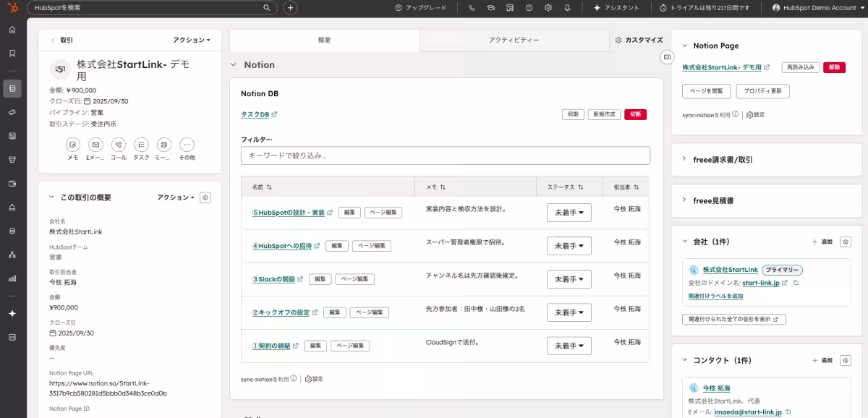Screen dimensions: 868x418
Task: Open the help question mark icon
Action: (529, 8)
